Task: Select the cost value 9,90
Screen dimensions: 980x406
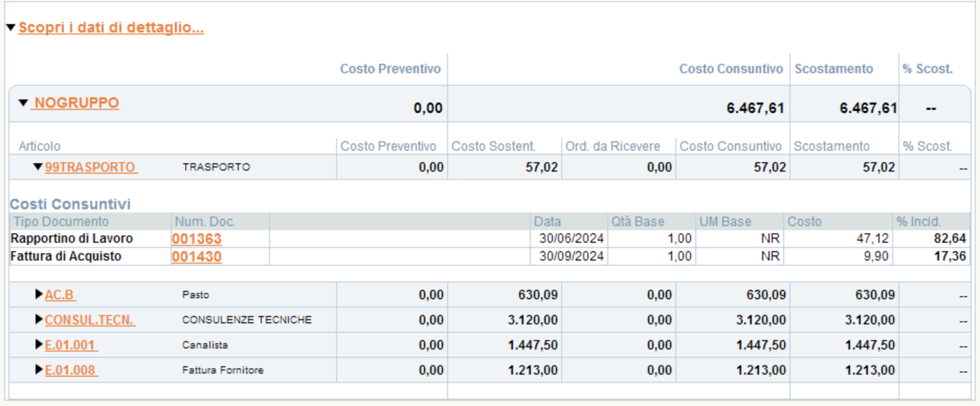Action: pos(876,256)
